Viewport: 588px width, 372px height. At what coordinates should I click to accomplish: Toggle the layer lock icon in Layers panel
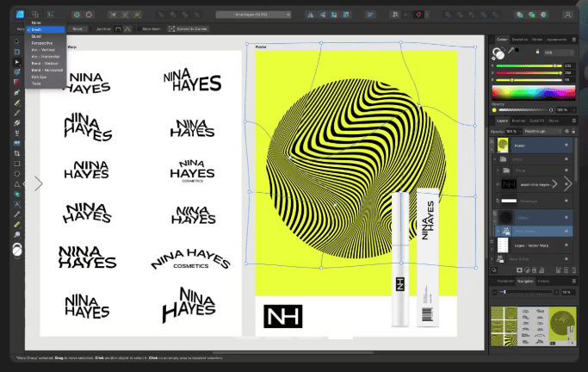coord(573,131)
